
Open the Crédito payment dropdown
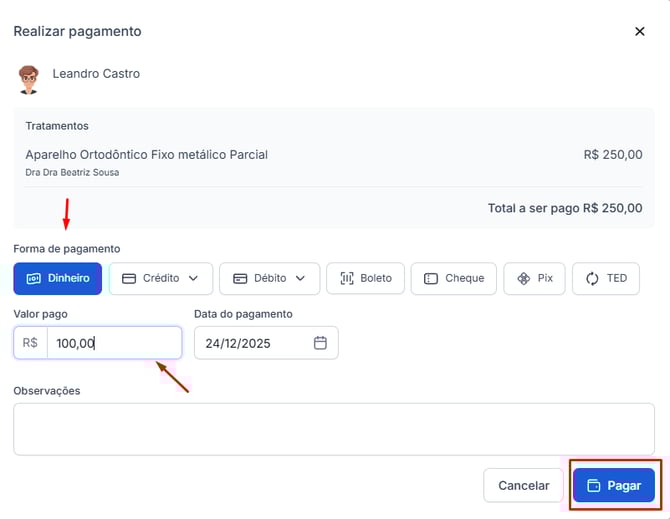[161, 278]
